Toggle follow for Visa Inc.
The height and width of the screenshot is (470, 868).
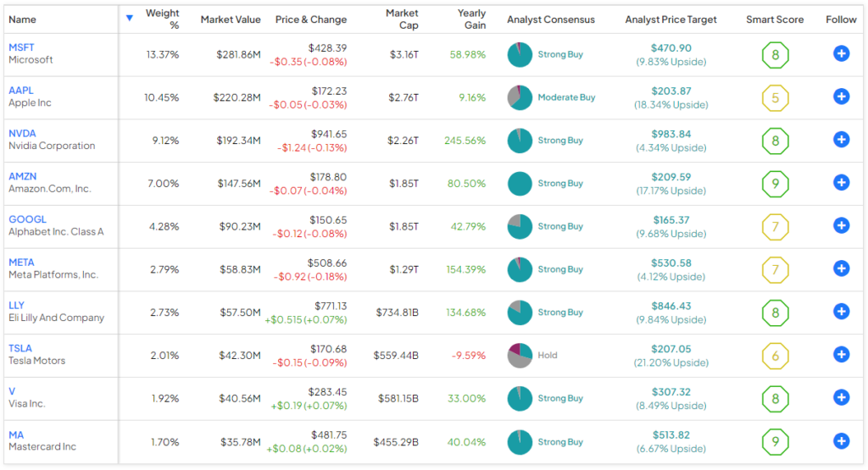(x=841, y=398)
